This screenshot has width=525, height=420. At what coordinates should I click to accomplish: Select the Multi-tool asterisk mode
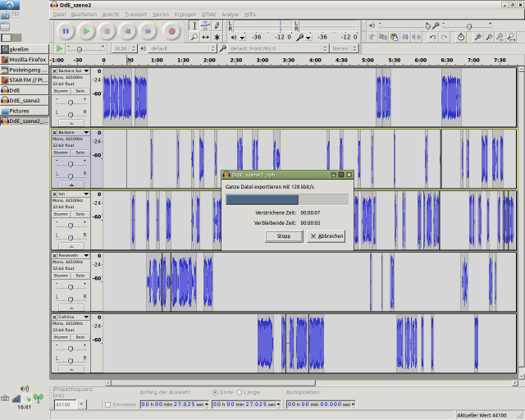pyautogui.click(x=217, y=37)
